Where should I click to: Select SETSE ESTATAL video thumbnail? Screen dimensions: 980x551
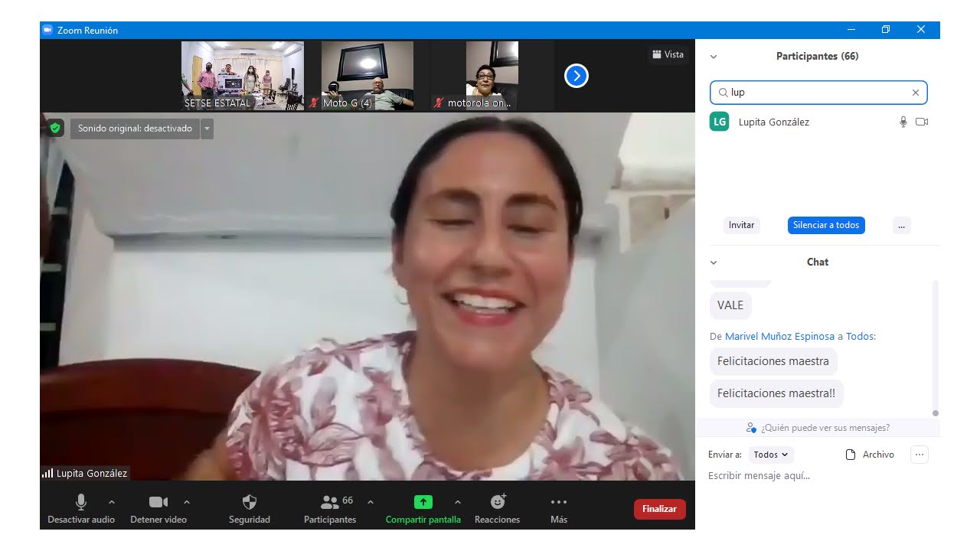(243, 76)
